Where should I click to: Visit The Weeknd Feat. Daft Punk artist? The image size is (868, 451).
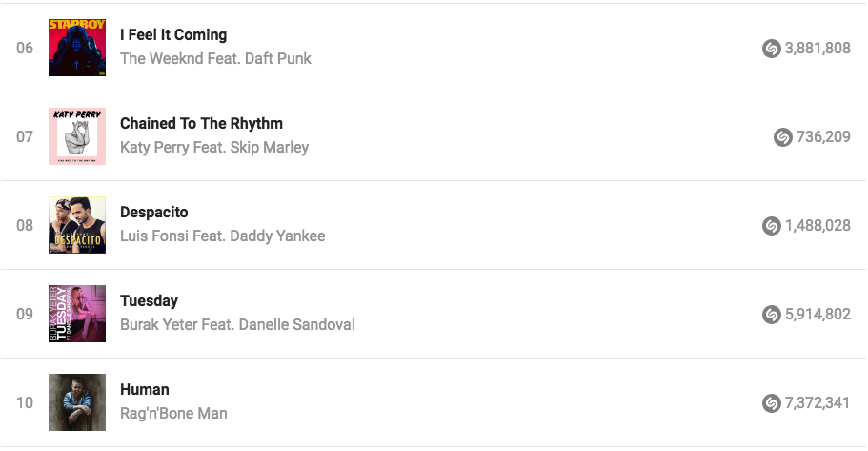215,59
